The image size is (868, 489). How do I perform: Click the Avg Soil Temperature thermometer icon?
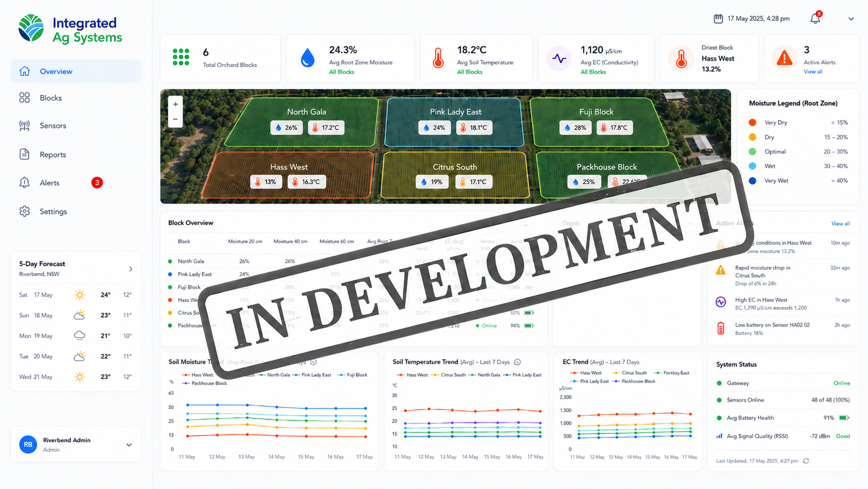[x=438, y=58]
